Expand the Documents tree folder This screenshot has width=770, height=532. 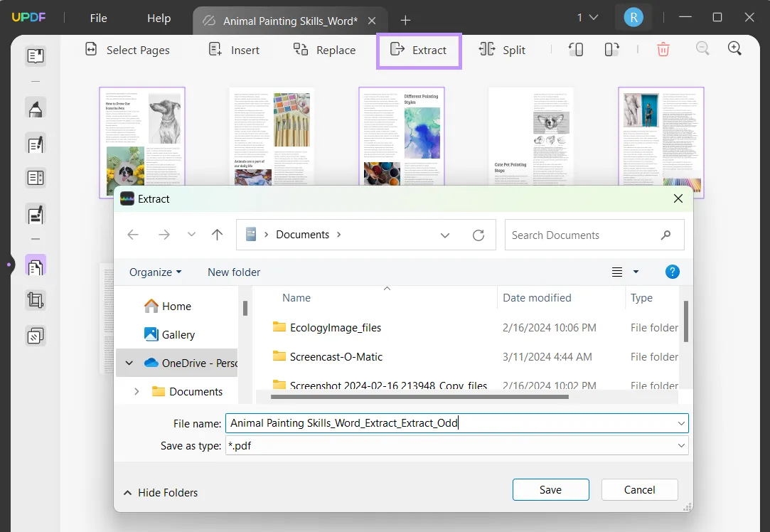pyautogui.click(x=137, y=391)
